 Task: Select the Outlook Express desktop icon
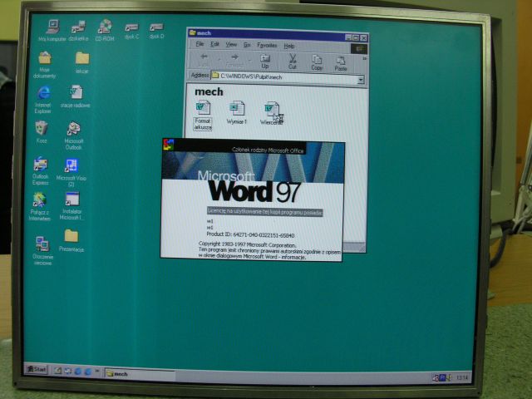41,170
